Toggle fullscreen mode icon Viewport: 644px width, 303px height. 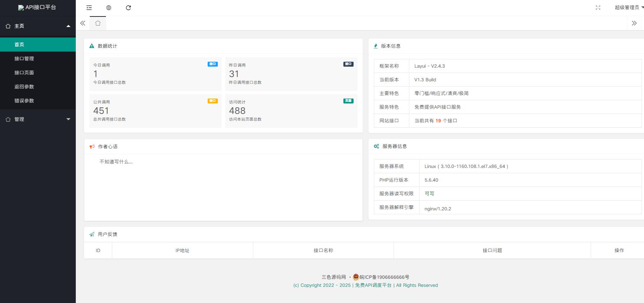click(598, 8)
